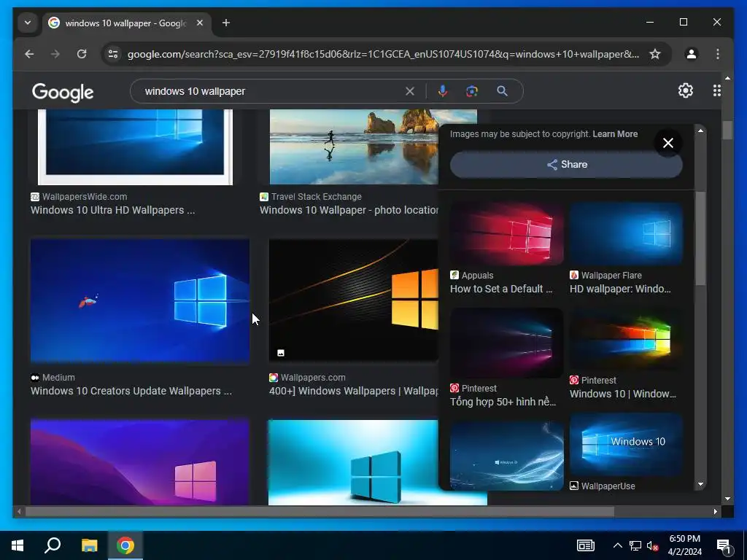Close the image preview panel

pos(668,143)
